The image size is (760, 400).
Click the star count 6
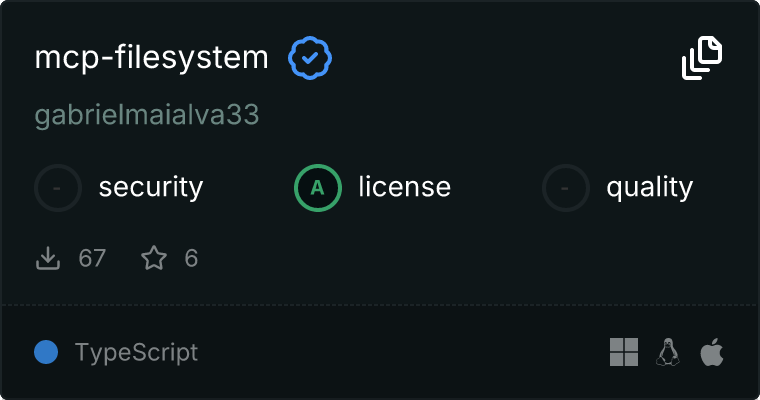point(191,259)
